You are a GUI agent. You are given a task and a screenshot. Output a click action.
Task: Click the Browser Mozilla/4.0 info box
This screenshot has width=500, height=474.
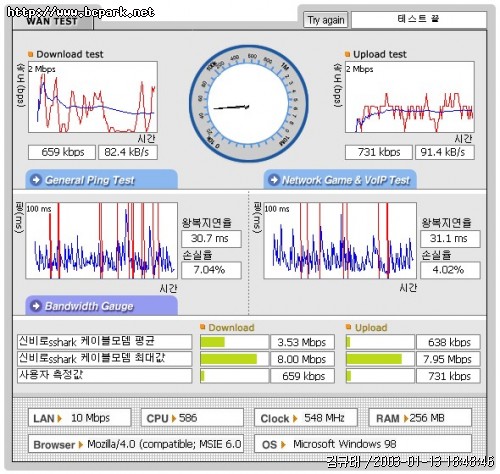[x=136, y=444]
